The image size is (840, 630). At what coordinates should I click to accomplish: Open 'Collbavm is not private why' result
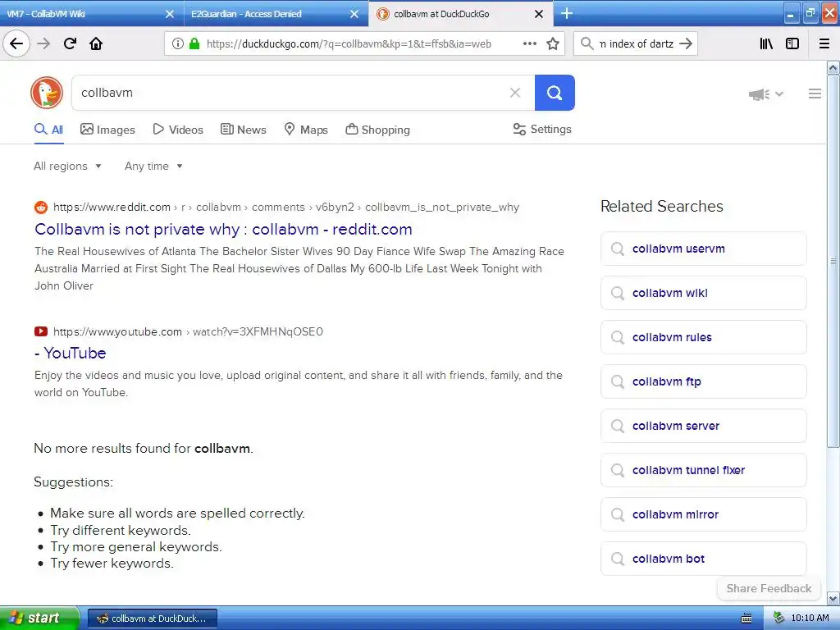(223, 230)
